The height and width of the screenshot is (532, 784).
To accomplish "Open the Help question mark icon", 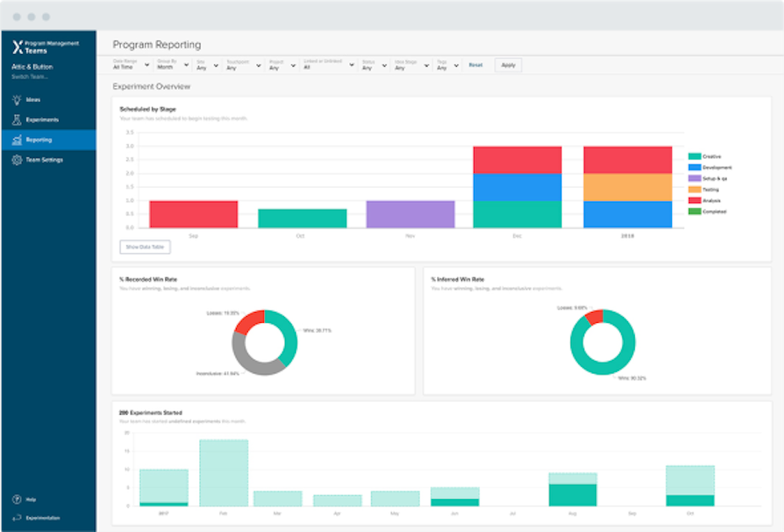I will tap(16, 499).
